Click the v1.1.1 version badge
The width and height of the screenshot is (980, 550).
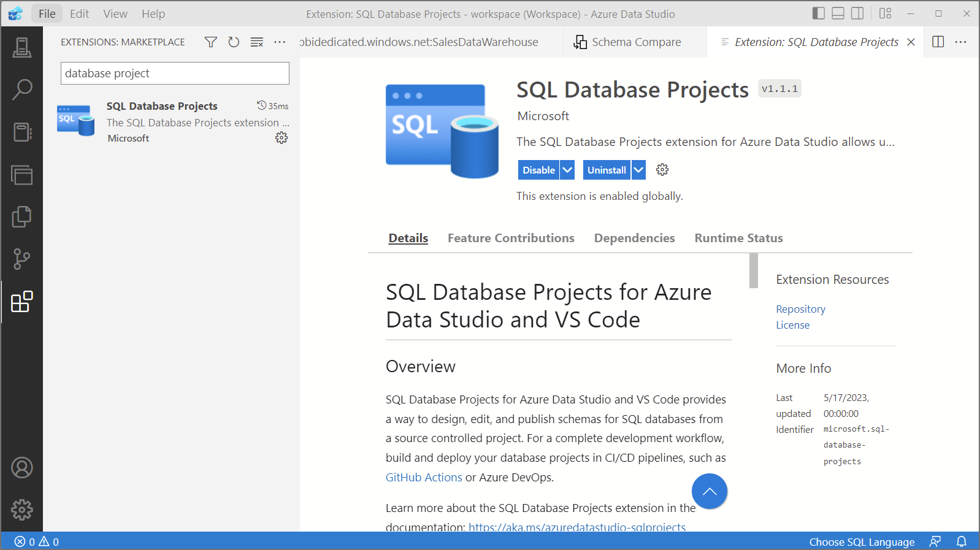[779, 89]
